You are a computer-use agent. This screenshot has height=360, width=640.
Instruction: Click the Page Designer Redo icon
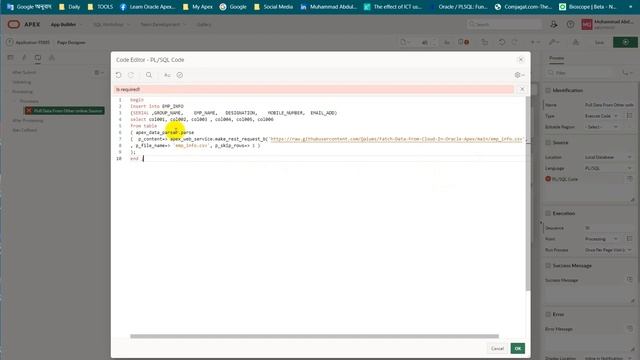(515, 42)
